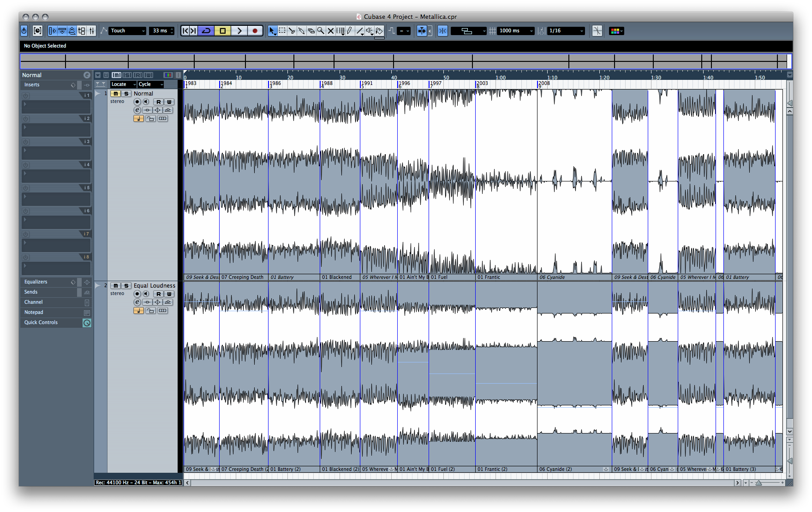Open channel settings for Normal track
The image size is (812, 512).
click(137, 110)
